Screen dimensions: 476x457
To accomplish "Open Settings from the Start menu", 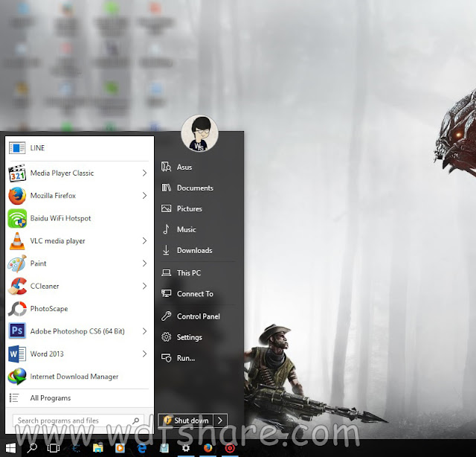I will [199, 337].
